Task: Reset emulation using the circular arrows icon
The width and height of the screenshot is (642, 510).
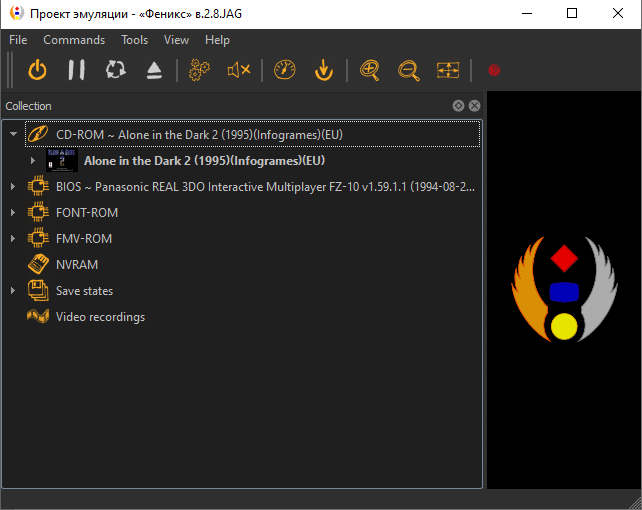Action: point(115,70)
